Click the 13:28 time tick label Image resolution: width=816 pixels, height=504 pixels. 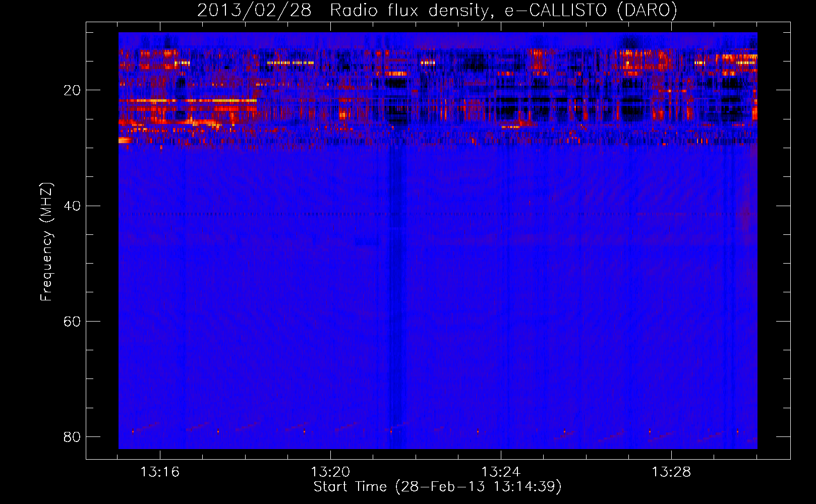[671, 472]
